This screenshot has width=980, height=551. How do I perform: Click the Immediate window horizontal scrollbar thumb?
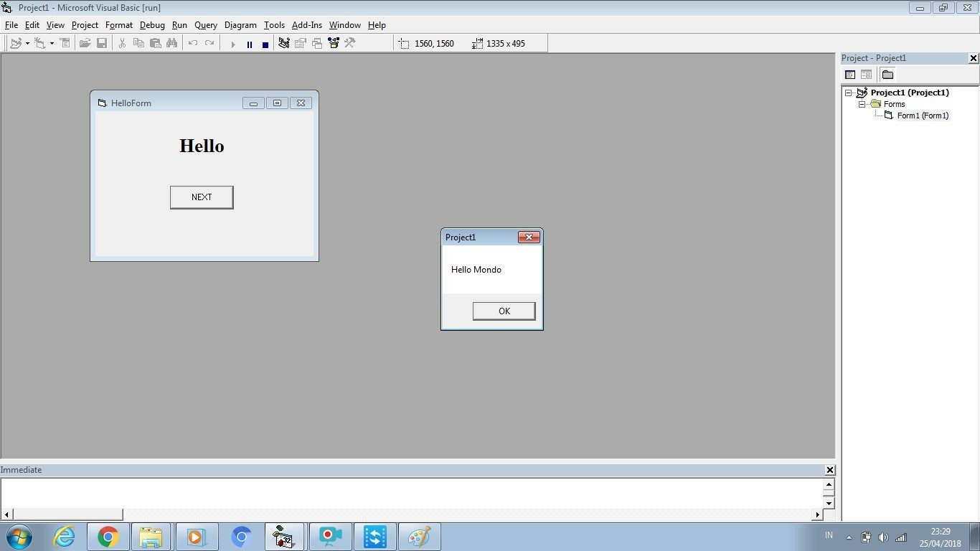point(68,514)
